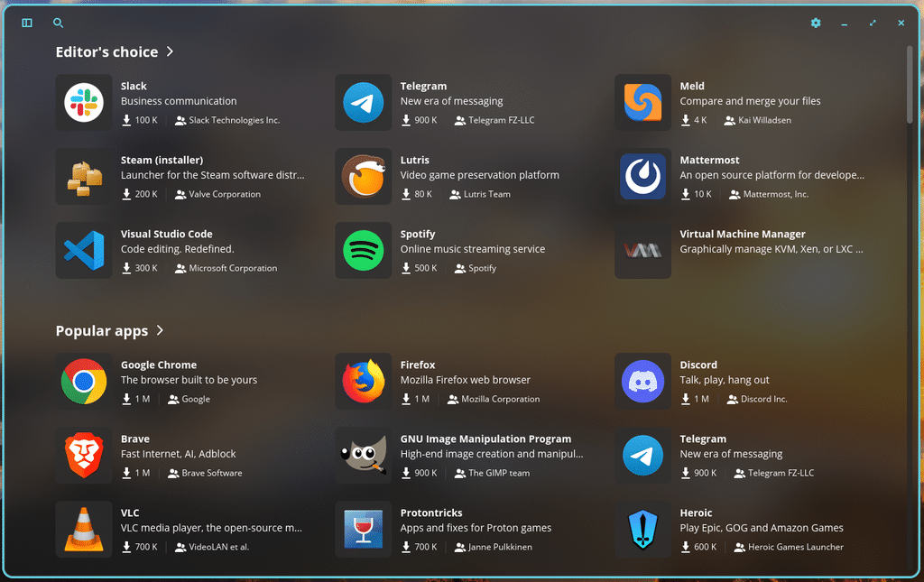Screen dimensions: 924x582
Task: Click the Mattermost app icon
Action: (642, 177)
